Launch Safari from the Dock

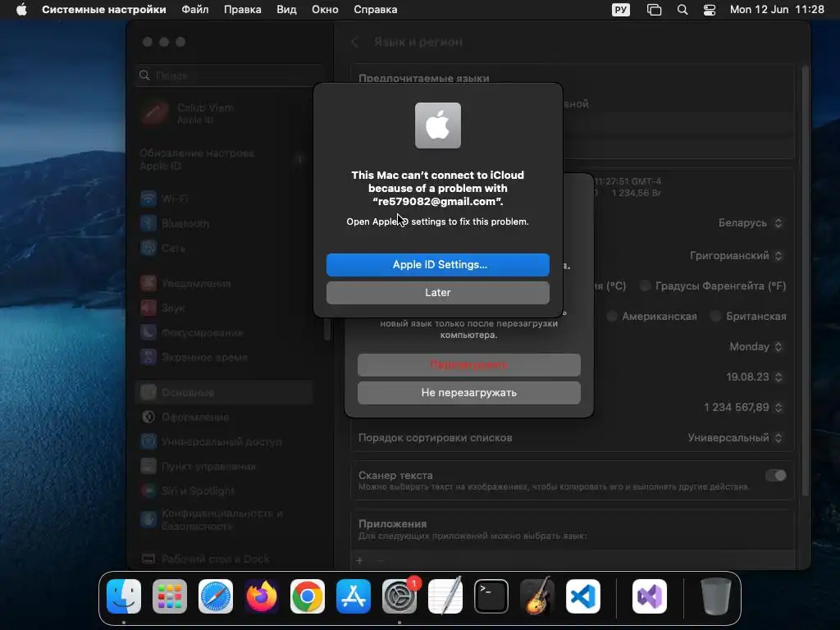point(216,596)
